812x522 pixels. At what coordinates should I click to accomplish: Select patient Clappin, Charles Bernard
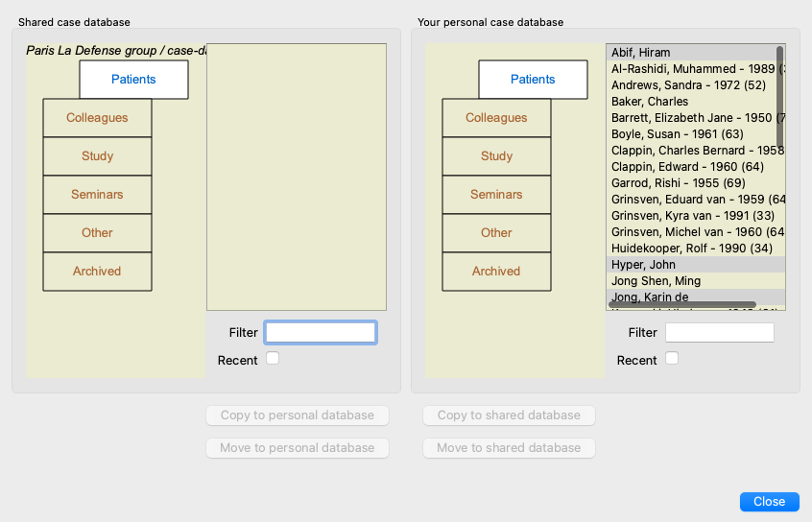click(x=696, y=151)
